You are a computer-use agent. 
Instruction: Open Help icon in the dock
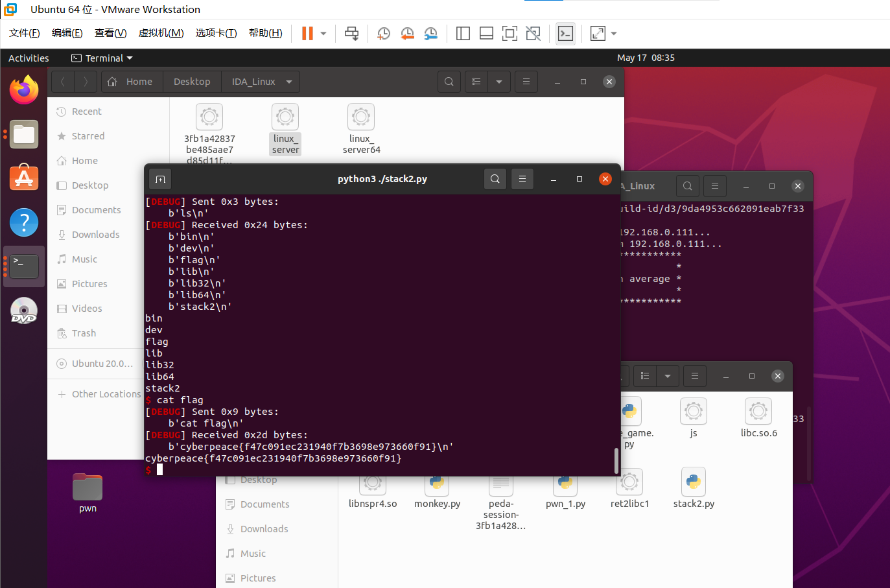pos(24,222)
